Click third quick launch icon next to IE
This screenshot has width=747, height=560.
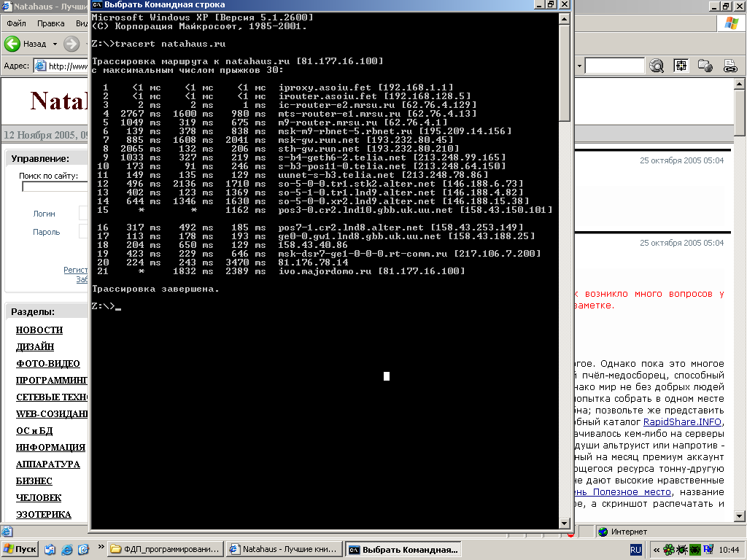pyautogui.click(x=83, y=550)
